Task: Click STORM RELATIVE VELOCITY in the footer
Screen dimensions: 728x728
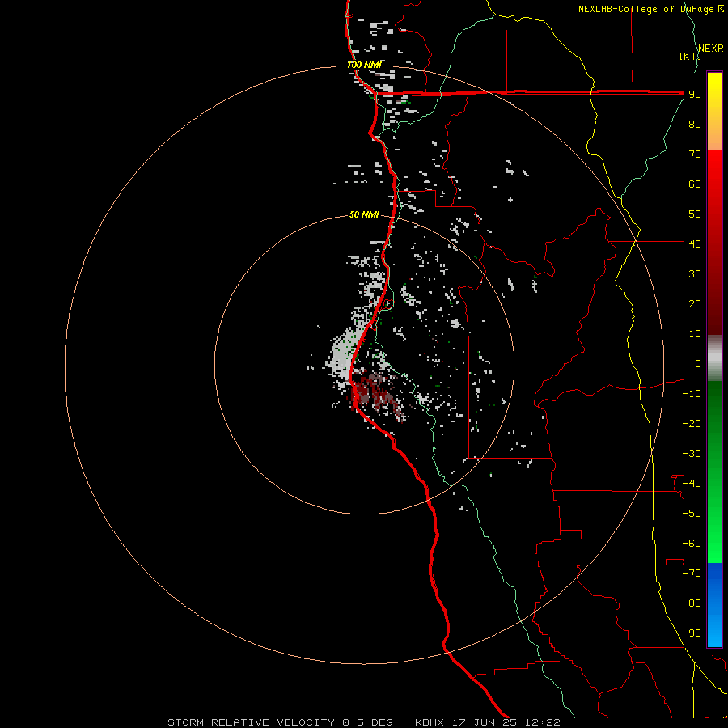Action: coord(251,722)
